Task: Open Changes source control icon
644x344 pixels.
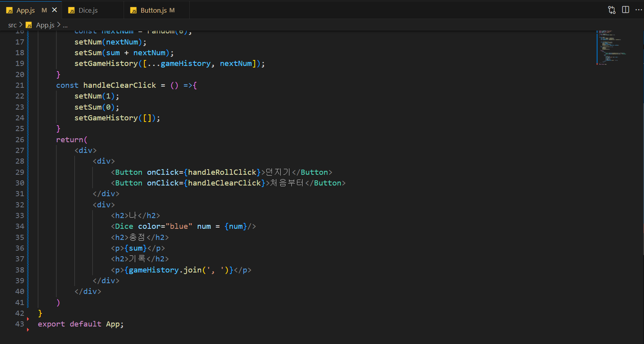Action: pos(612,10)
